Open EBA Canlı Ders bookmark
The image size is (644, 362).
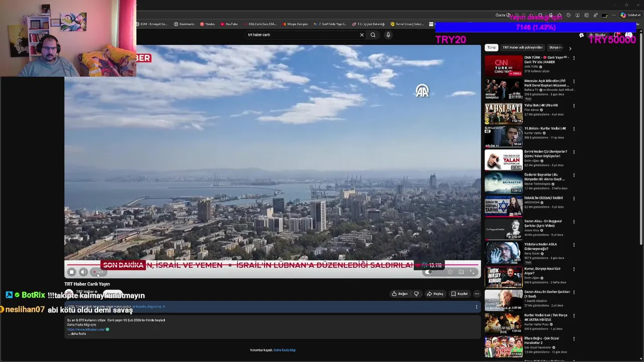(260, 24)
